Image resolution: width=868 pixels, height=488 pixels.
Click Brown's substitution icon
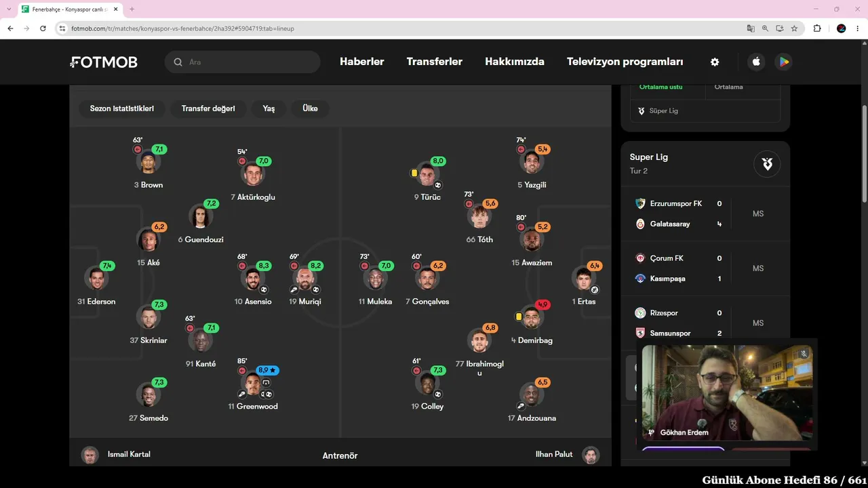138,149
